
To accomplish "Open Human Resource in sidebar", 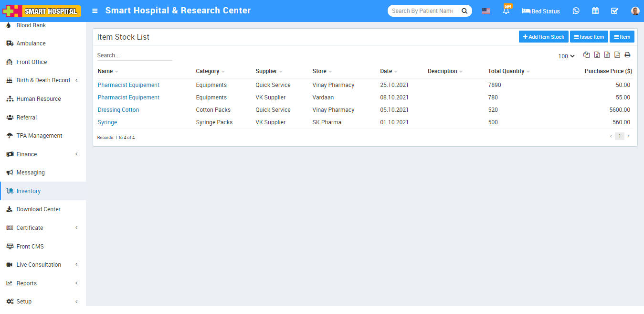I will (39, 99).
